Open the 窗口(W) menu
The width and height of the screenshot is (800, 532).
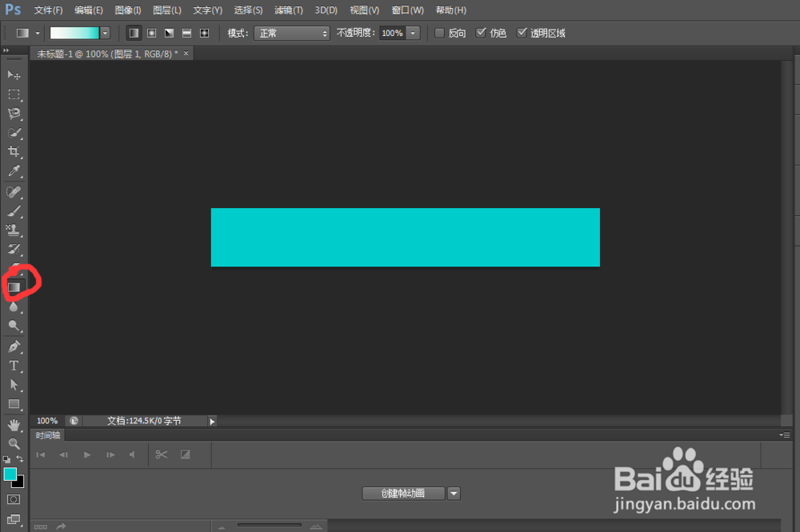(x=408, y=10)
